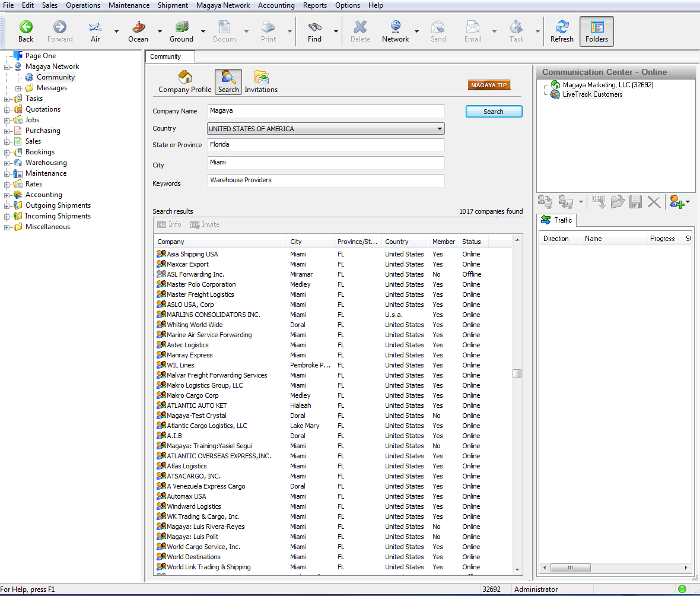Refresh the current view

coord(562,31)
